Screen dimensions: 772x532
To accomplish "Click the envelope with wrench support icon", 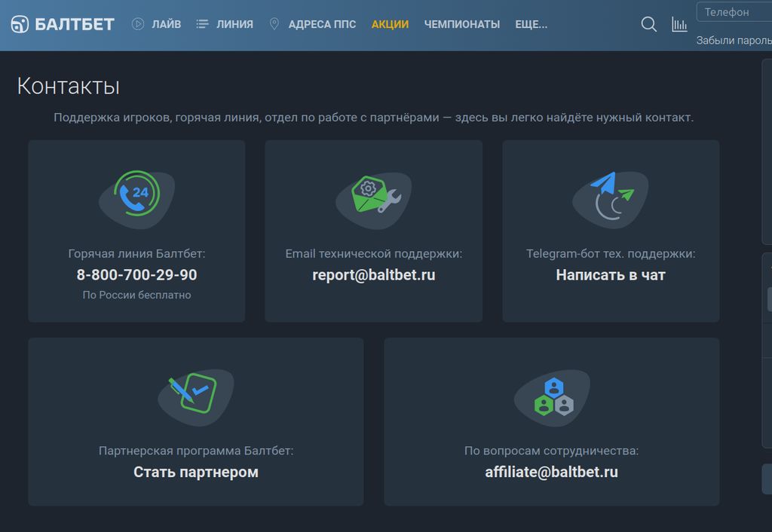I will [376, 194].
